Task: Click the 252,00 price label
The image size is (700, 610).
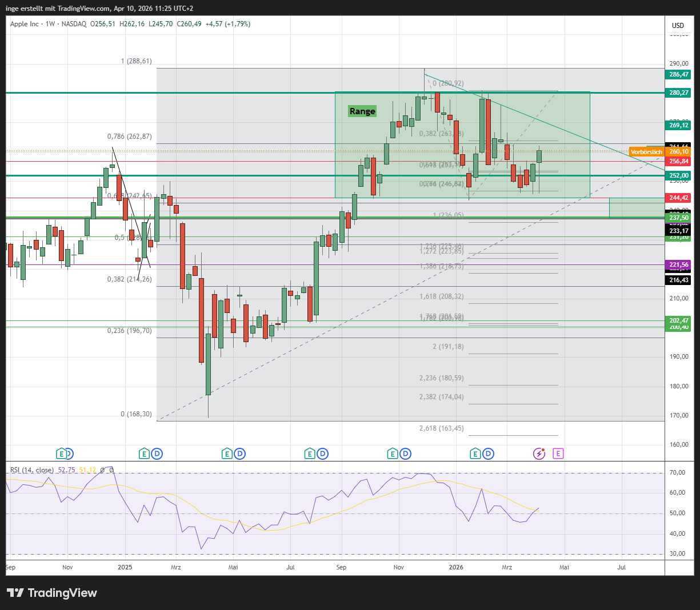Action: (x=679, y=176)
